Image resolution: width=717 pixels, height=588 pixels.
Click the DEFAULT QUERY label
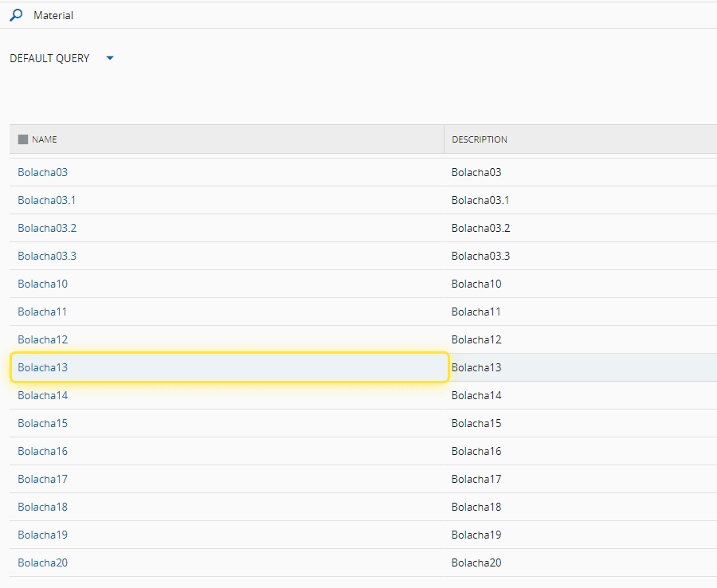[49, 58]
